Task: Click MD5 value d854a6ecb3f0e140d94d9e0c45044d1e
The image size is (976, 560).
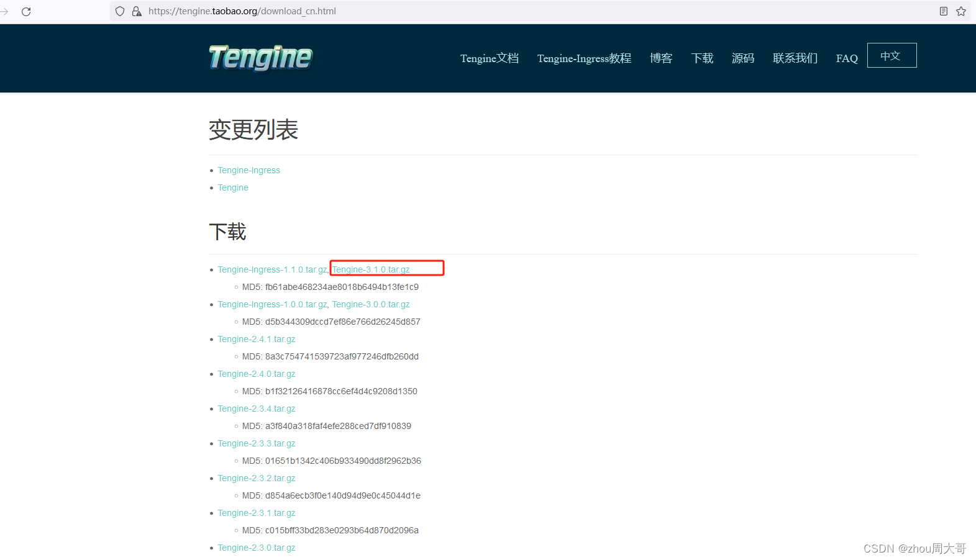Action: pos(343,495)
